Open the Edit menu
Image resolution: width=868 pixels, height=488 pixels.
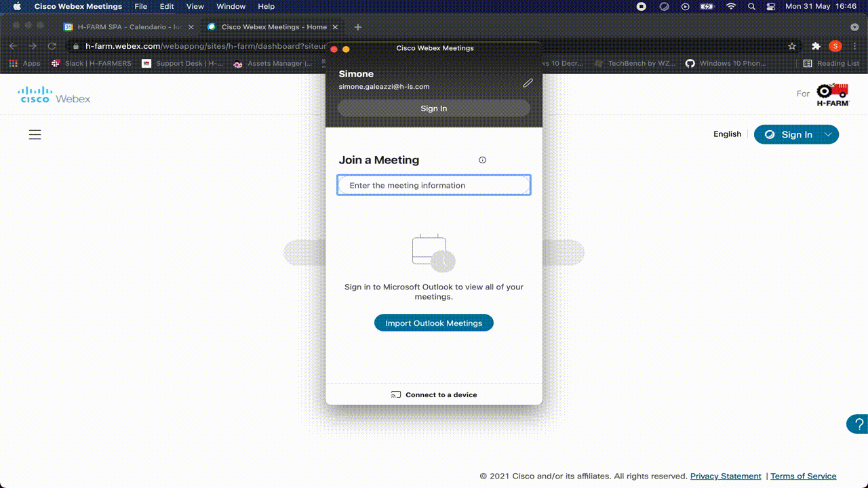pyautogui.click(x=167, y=6)
